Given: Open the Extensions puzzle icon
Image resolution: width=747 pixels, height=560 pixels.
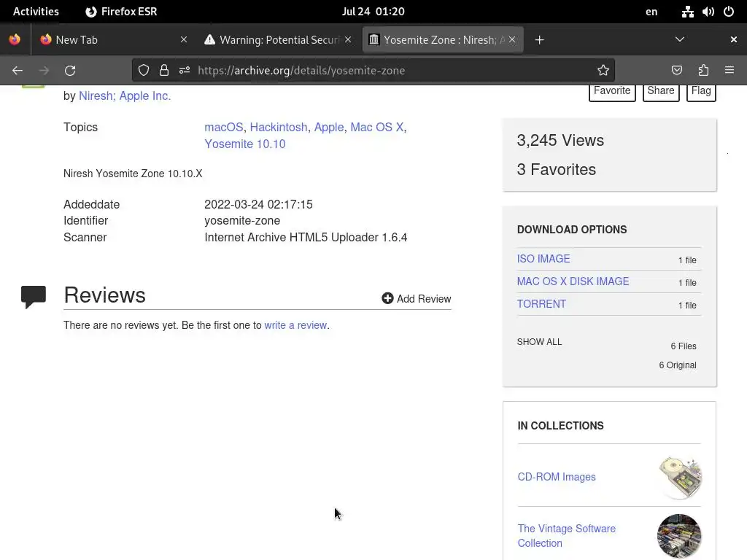Looking at the screenshot, I should click(x=703, y=71).
